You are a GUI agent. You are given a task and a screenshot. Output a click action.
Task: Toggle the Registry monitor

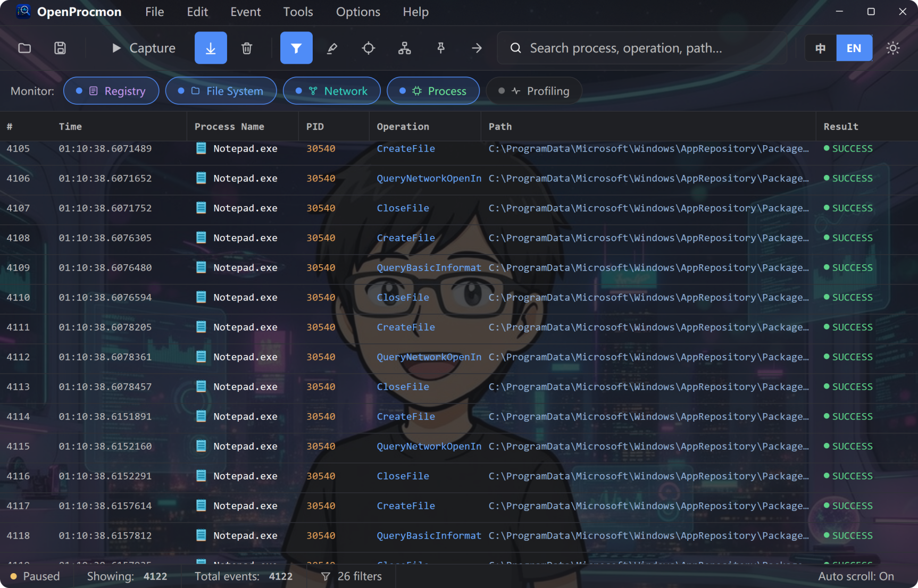coord(111,91)
